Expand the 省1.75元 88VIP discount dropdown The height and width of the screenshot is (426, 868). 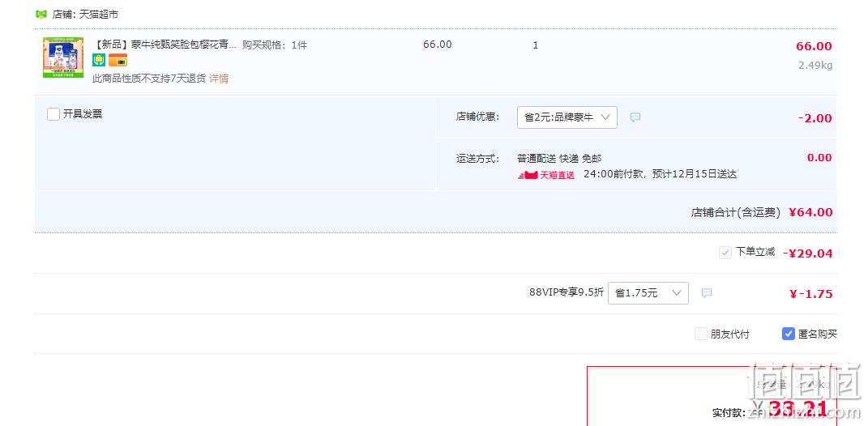pyautogui.click(x=648, y=293)
